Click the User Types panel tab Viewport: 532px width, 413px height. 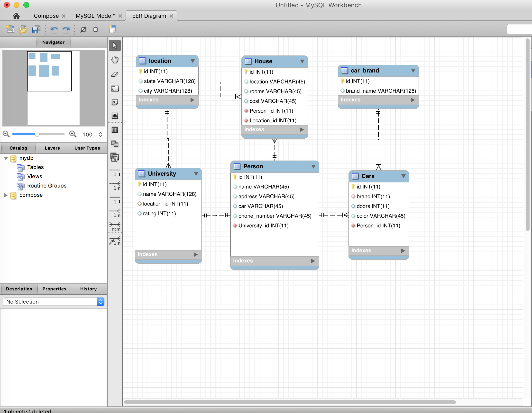86,148
